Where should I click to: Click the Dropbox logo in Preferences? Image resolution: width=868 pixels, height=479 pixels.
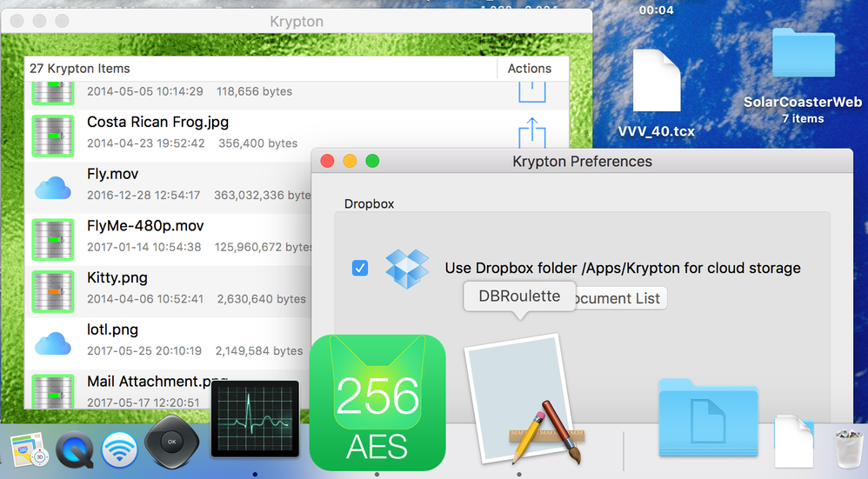click(407, 269)
